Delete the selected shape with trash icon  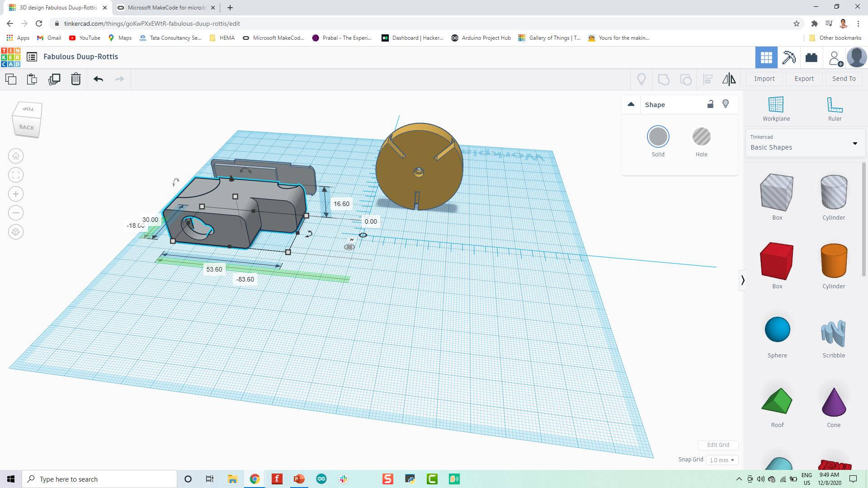click(x=76, y=79)
